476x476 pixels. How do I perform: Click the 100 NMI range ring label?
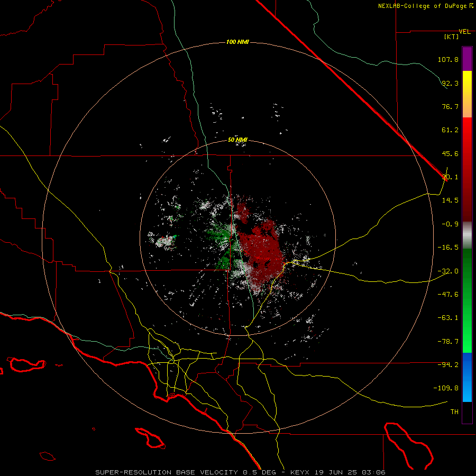coord(237,42)
